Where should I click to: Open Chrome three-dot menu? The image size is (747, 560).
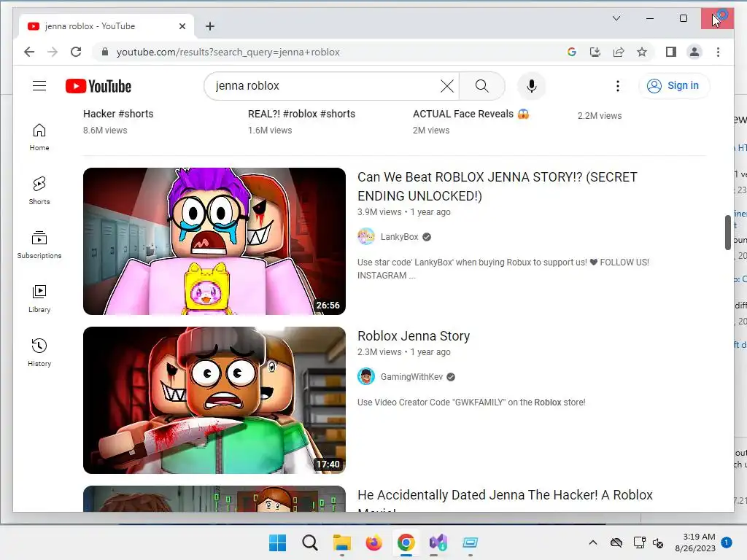[x=718, y=52]
